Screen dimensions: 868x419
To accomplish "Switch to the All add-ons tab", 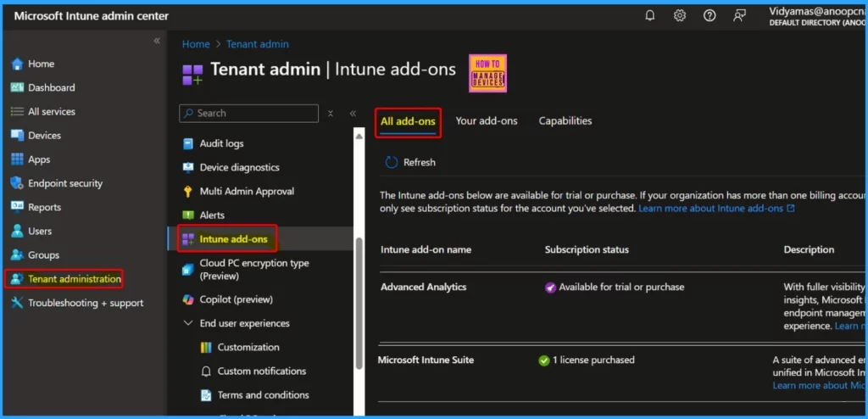I will pos(408,121).
